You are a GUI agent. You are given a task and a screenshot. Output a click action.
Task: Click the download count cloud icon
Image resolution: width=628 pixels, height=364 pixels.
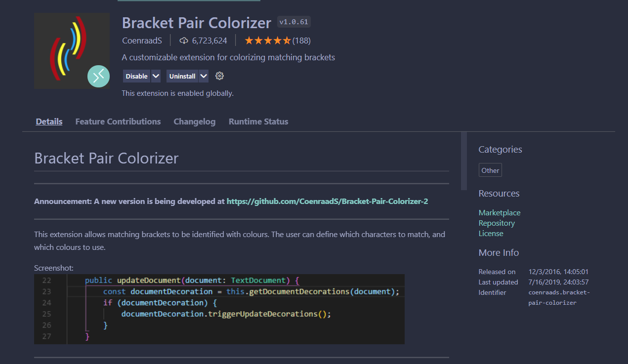point(183,40)
